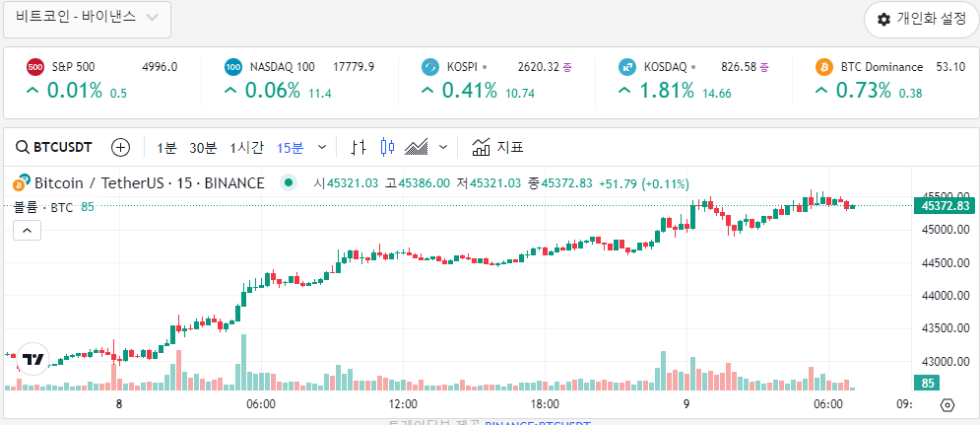Open the KOSPI ticker label
This screenshot has height=425, width=980.
coord(463,67)
